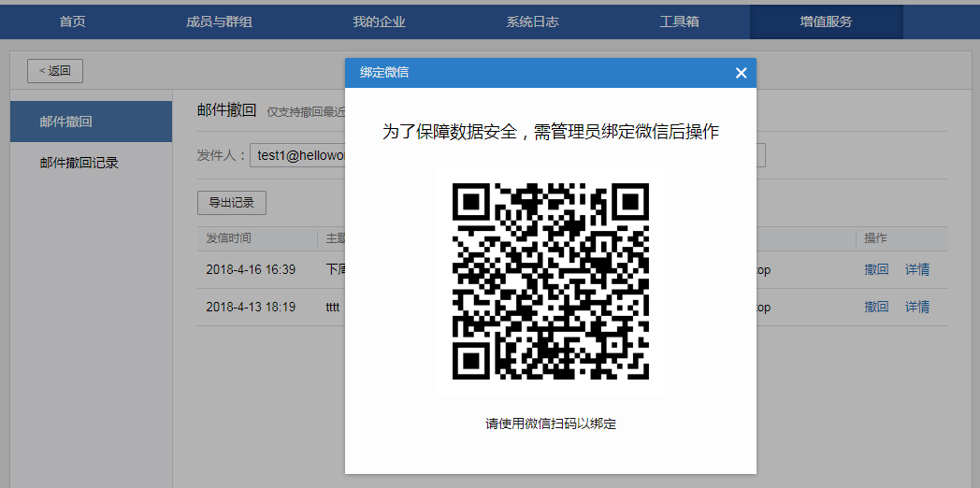The width and height of the screenshot is (980, 488).
Task: Click the 发件人 input field
Action: pos(297,155)
